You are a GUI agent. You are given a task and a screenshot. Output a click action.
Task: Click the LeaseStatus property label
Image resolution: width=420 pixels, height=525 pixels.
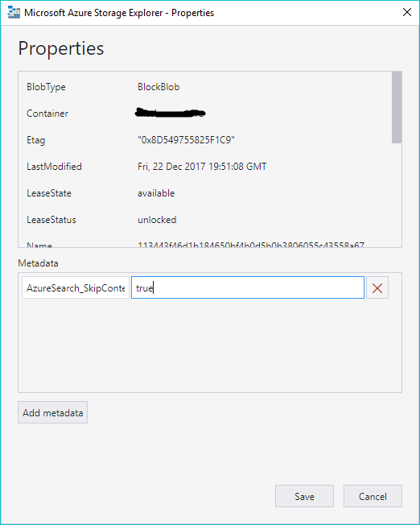tap(51, 220)
